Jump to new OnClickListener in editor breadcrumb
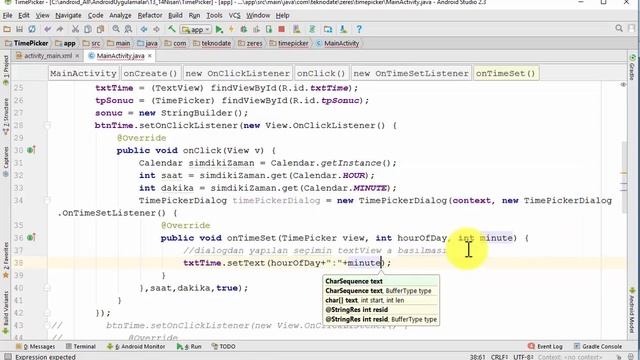Viewport: 640px width, 360px height. (238, 73)
